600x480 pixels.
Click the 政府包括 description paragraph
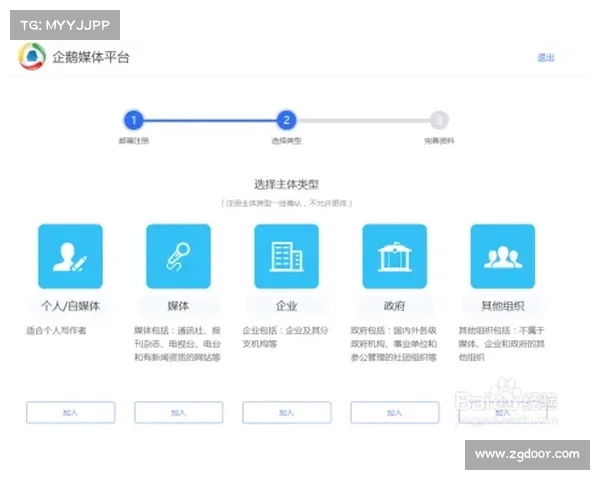pos(394,344)
